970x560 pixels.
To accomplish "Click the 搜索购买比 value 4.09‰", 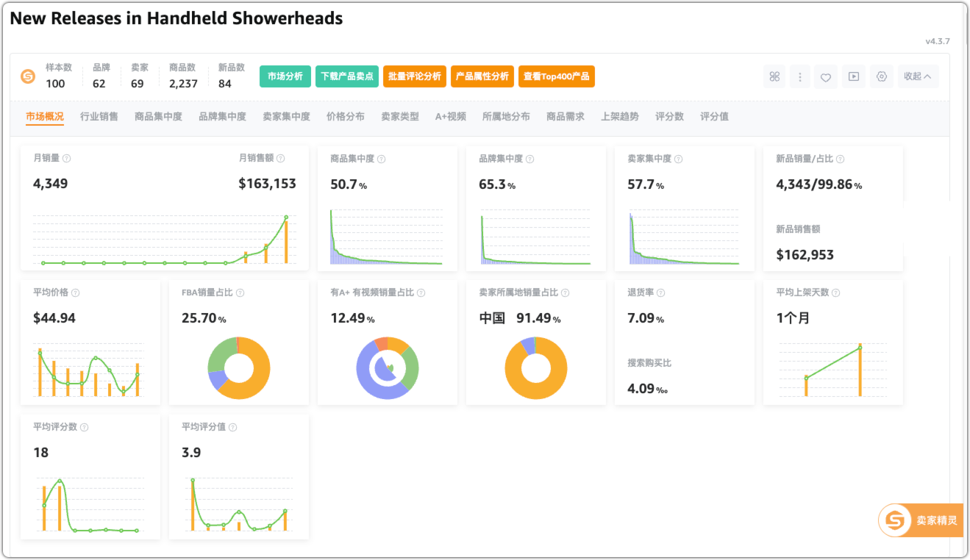I will (647, 389).
